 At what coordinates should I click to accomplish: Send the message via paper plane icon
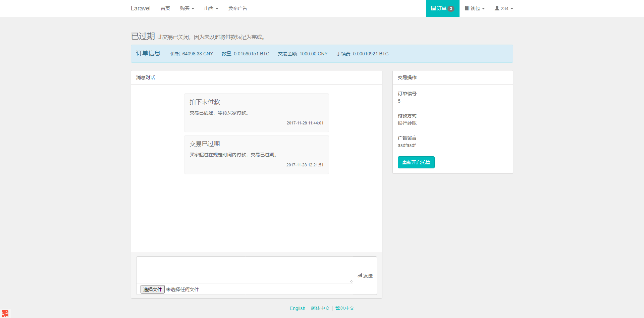click(x=359, y=275)
